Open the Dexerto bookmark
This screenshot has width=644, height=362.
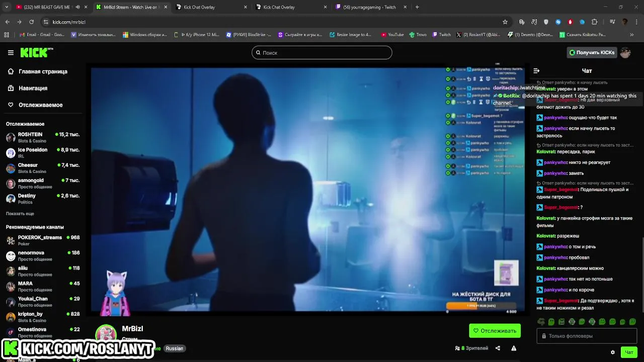pyautogui.click(x=530, y=35)
